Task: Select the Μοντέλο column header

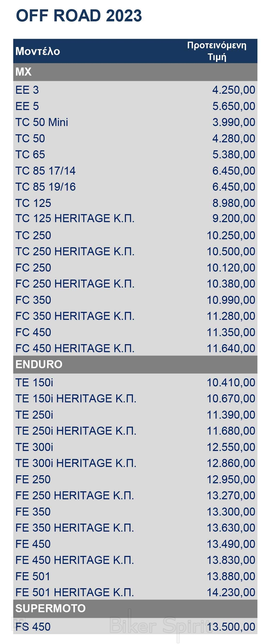Action: coord(38,51)
